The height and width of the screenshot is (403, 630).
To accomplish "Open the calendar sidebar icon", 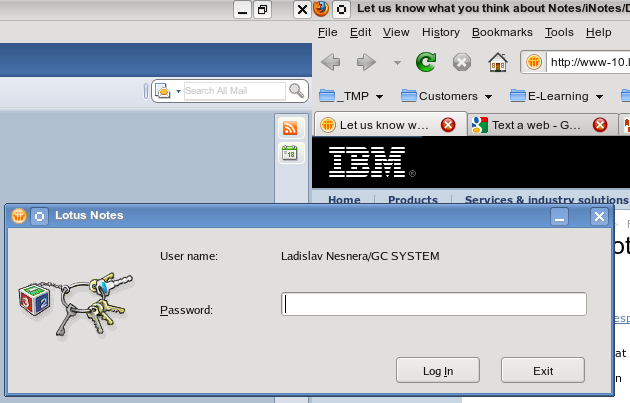I will (x=290, y=153).
